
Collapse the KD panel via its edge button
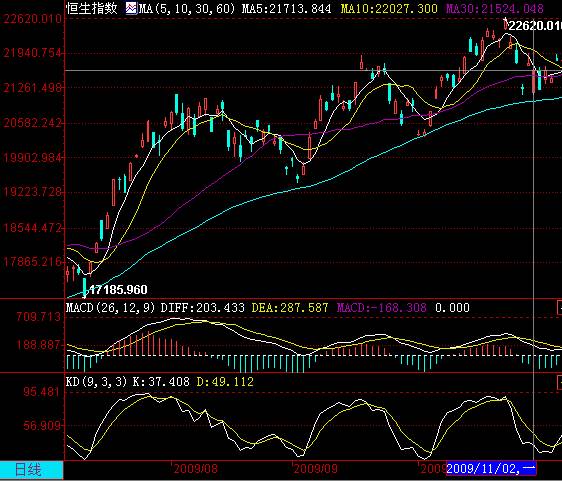pos(559,382)
